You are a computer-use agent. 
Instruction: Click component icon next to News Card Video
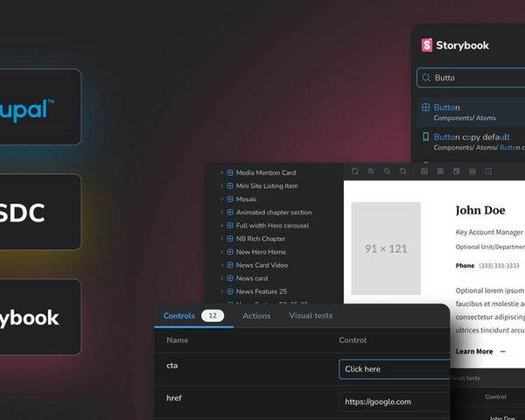point(230,265)
